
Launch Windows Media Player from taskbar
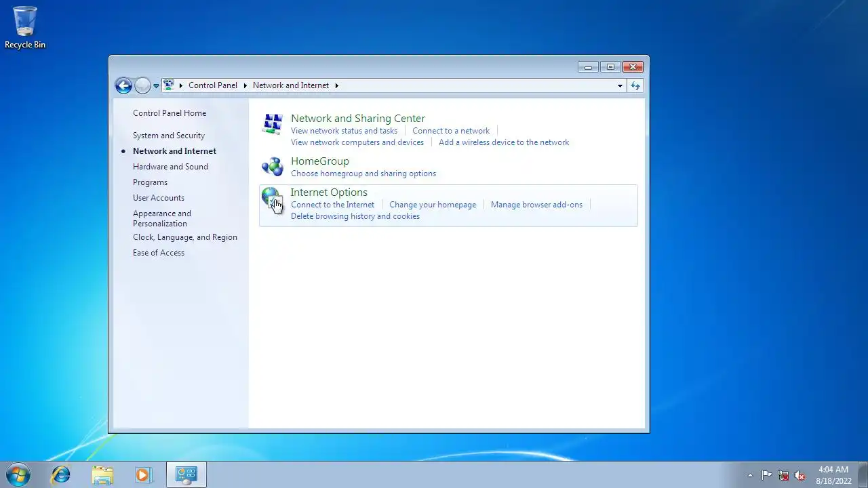coord(143,474)
